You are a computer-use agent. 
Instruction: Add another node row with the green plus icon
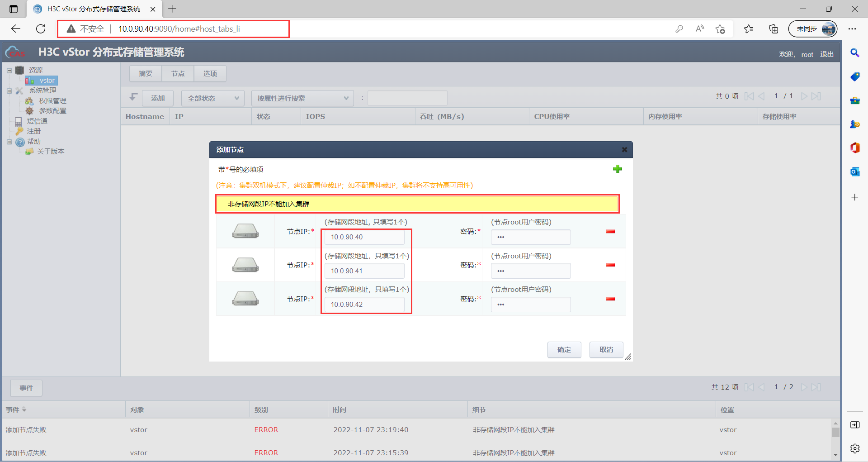[617, 169]
